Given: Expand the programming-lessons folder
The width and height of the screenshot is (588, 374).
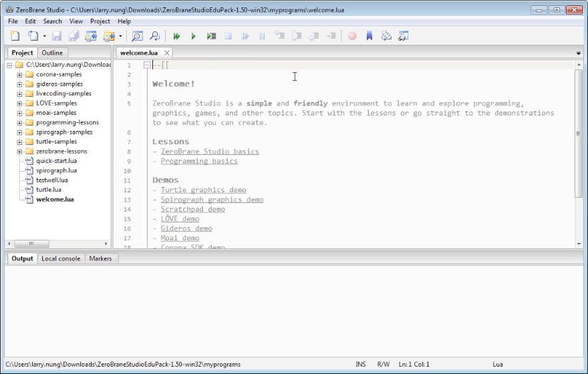Looking at the screenshot, I should tap(19, 122).
